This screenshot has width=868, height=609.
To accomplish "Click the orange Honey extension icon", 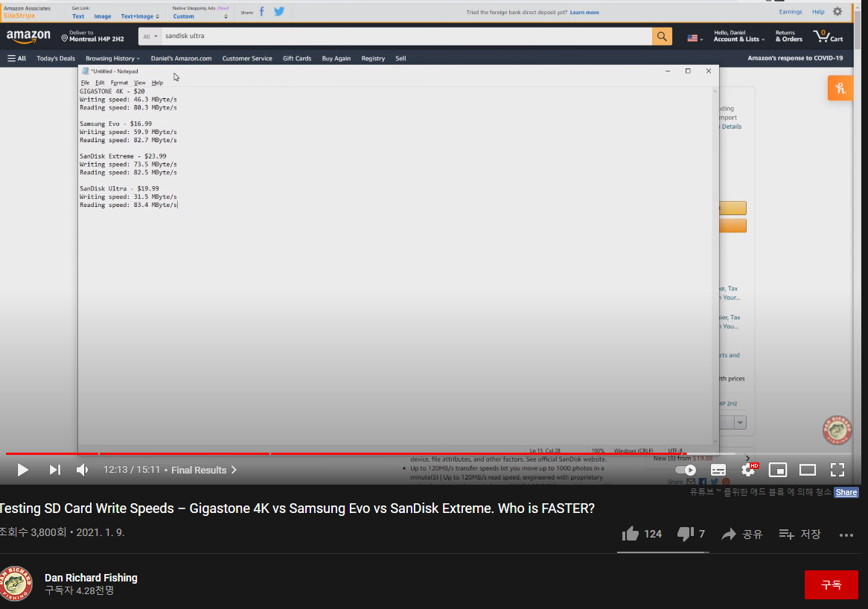I will pos(840,88).
